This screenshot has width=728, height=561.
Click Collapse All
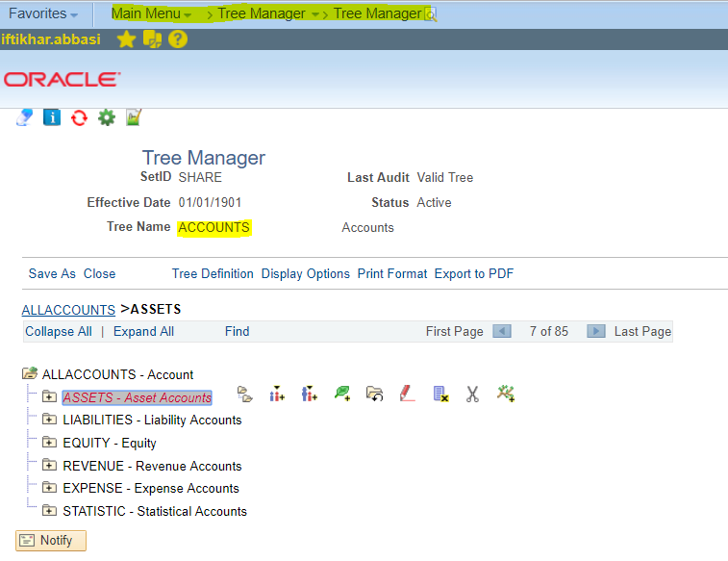pos(59,332)
